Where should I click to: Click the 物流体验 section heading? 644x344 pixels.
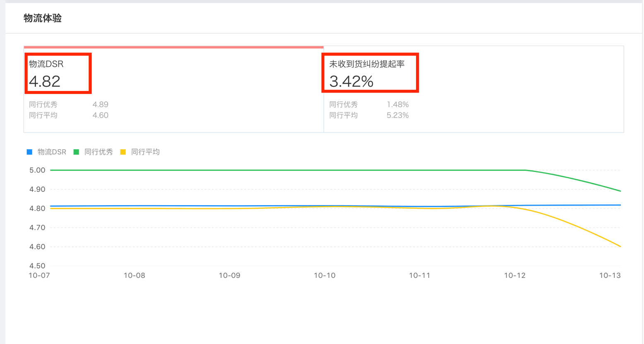tap(43, 18)
